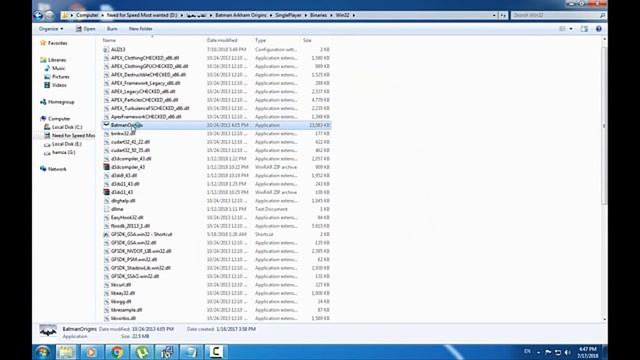The image size is (640, 360).
Task: Change view with the views icon
Action: (562, 29)
